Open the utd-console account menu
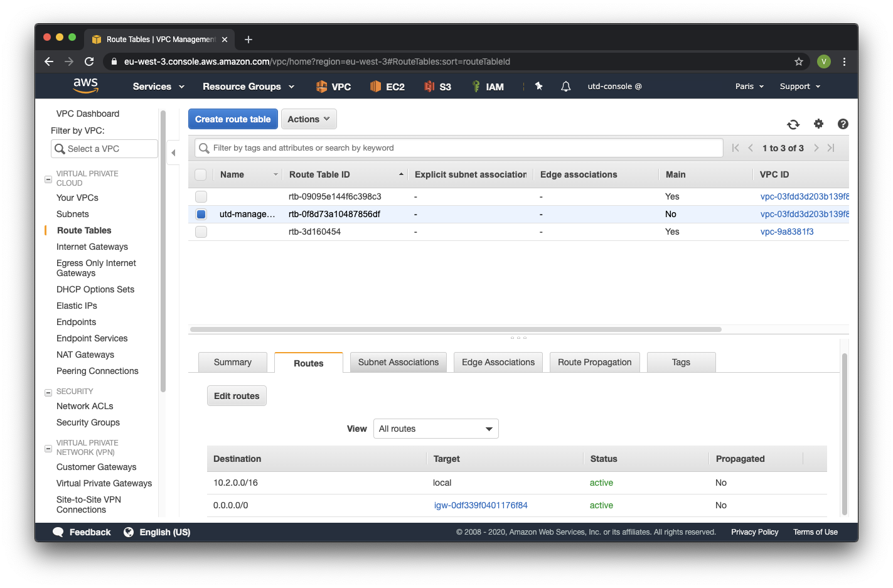This screenshot has width=893, height=588. coord(614,87)
